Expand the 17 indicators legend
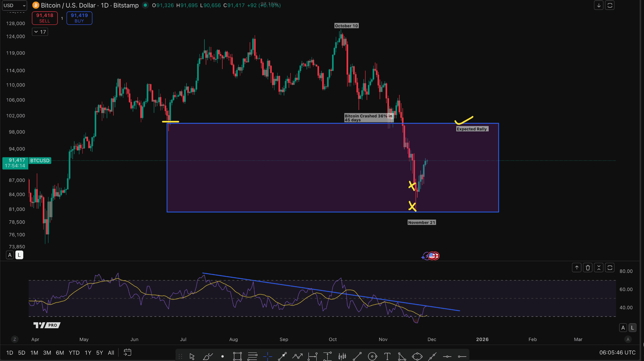Image resolution: width=644 pixels, height=361 pixels. coord(40,32)
